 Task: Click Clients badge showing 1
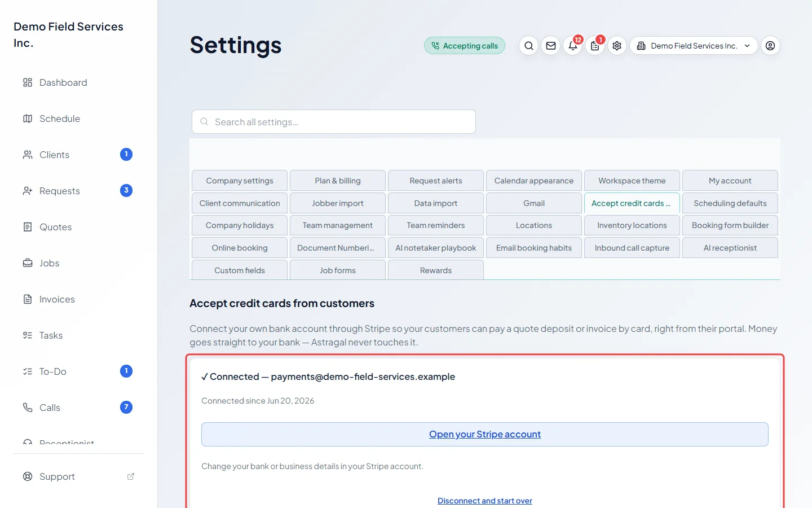coord(126,154)
